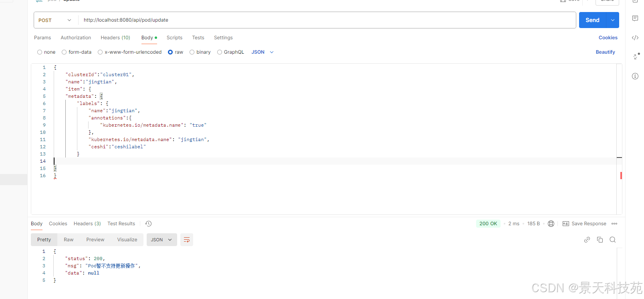
Task: Click the Save Response label
Action: [x=589, y=224]
